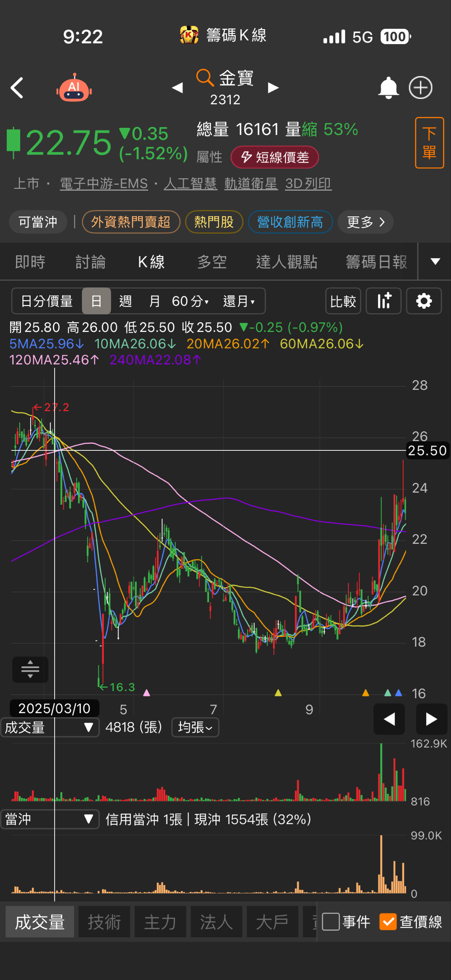Expand 更多 tags chevron
Viewport: 451px width, 980px height.
point(366,222)
